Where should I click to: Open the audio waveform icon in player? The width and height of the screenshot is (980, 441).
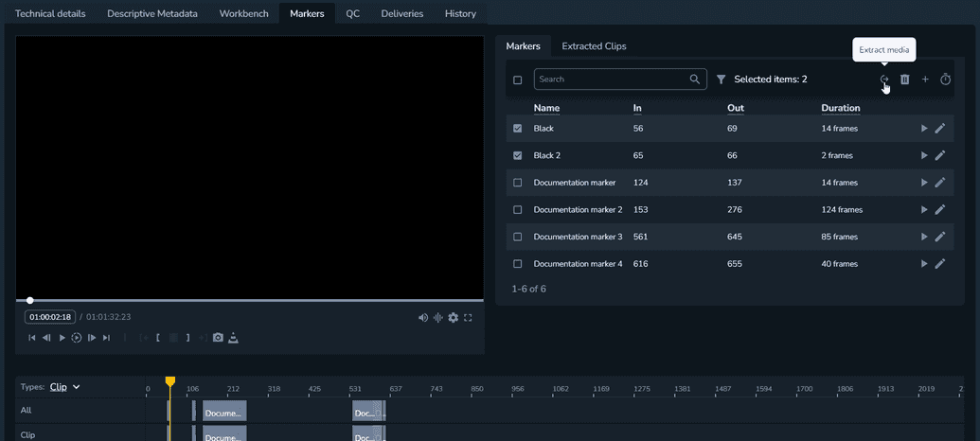(438, 318)
